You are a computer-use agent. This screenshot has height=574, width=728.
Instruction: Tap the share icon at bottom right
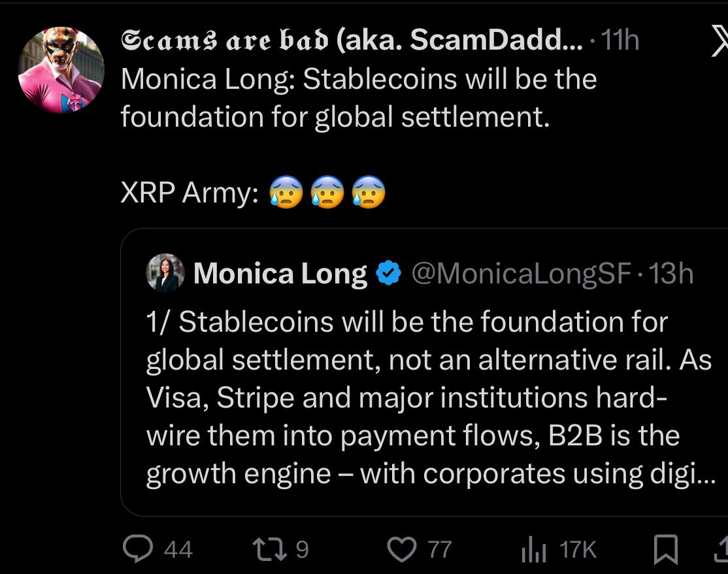click(721, 550)
